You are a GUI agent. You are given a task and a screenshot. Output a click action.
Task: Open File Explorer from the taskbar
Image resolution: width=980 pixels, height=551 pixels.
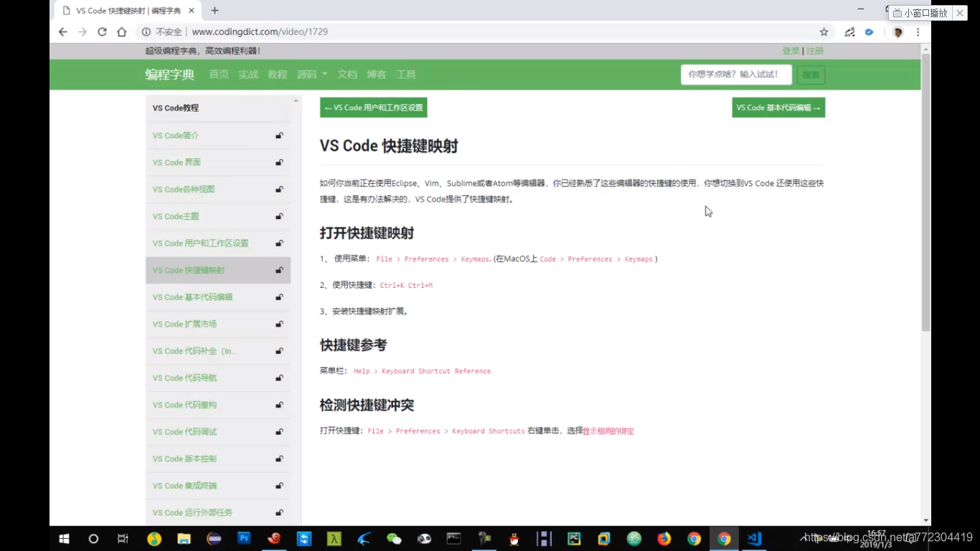point(184,538)
